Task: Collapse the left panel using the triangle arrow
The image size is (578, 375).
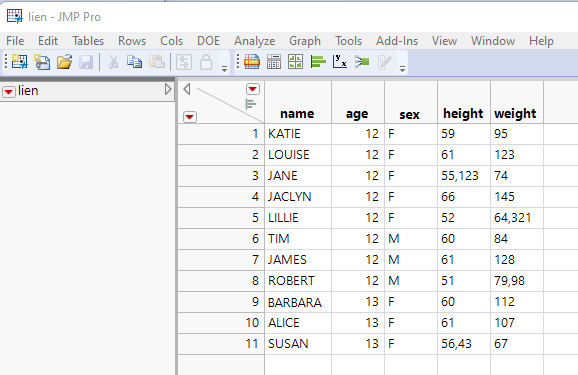Action: 187,89
